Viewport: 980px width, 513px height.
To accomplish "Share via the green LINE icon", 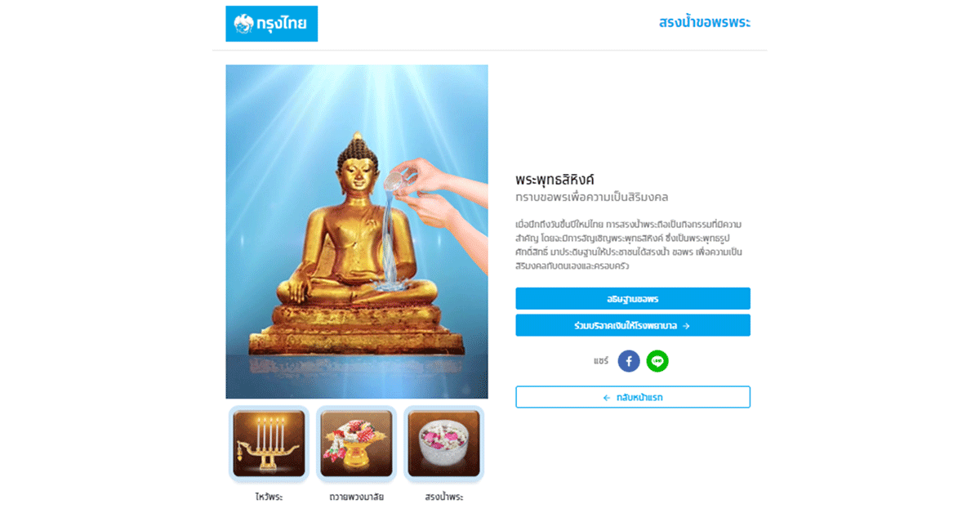I will tap(657, 361).
